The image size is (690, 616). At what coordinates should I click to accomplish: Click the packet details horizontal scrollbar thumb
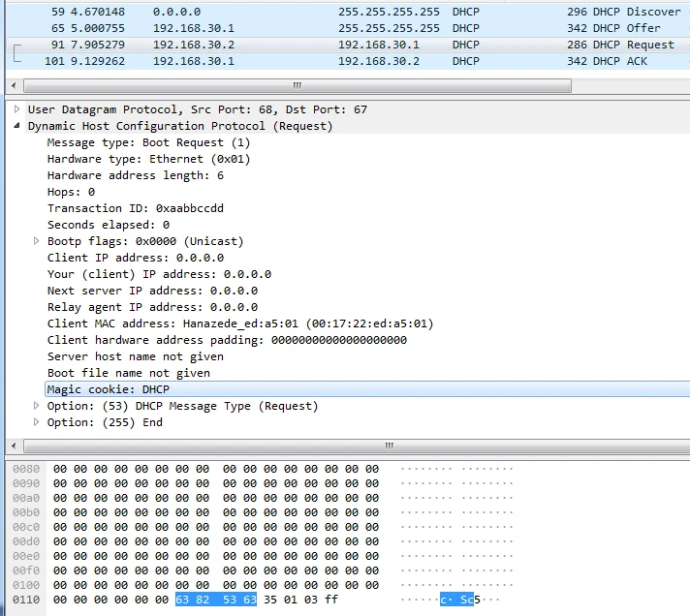click(390, 446)
